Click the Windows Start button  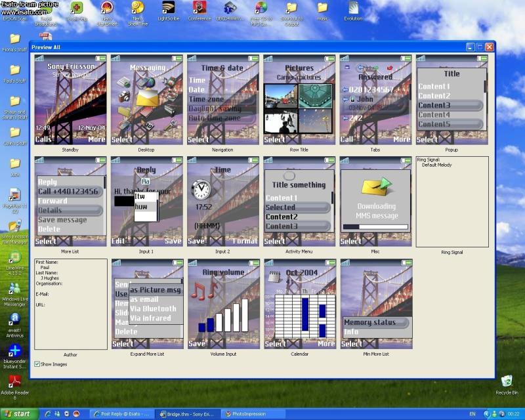18,414
